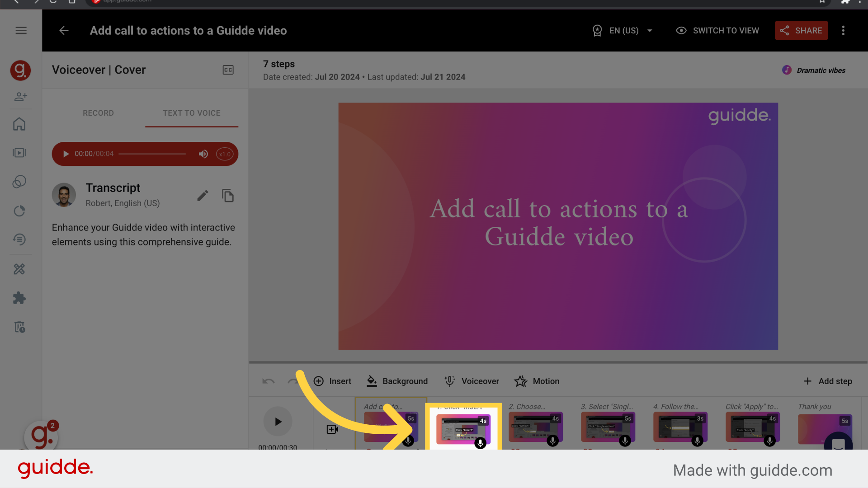Open the extensions puzzle icon in sidebar
Viewport: 868px width, 488px height.
click(x=20, y=298)
